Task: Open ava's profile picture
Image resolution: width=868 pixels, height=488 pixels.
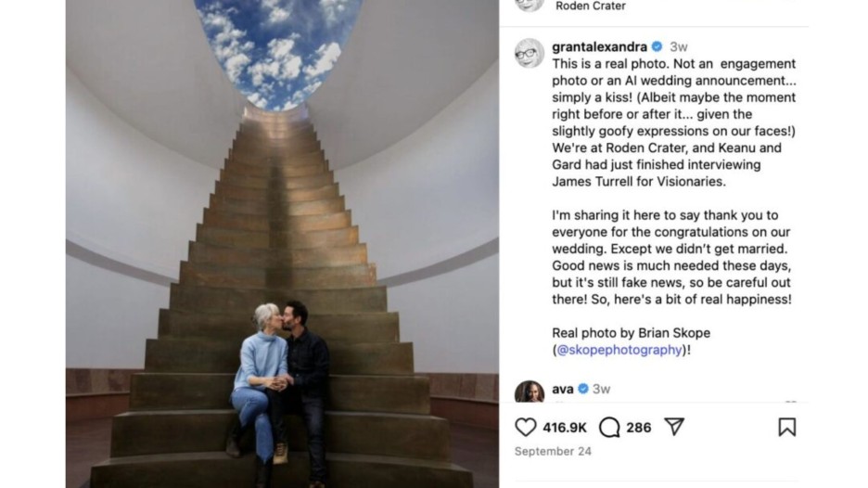Action: coord(530,392)
